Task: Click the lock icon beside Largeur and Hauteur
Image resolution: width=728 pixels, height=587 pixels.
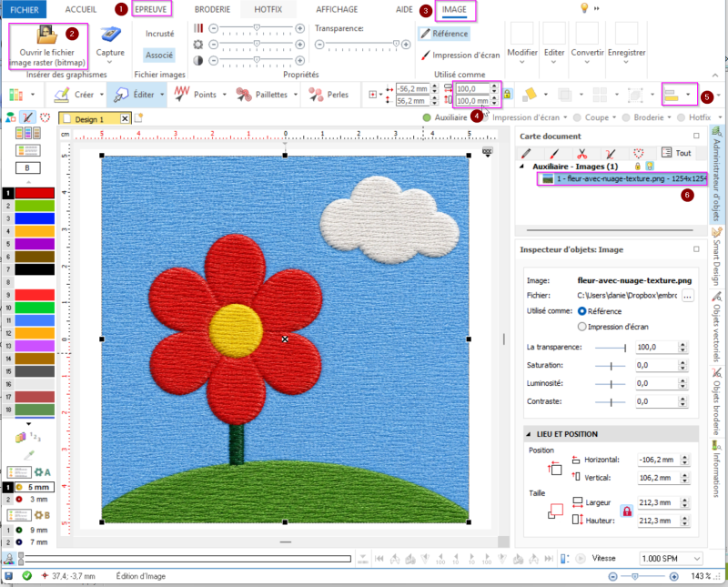Action: (627, 511)
